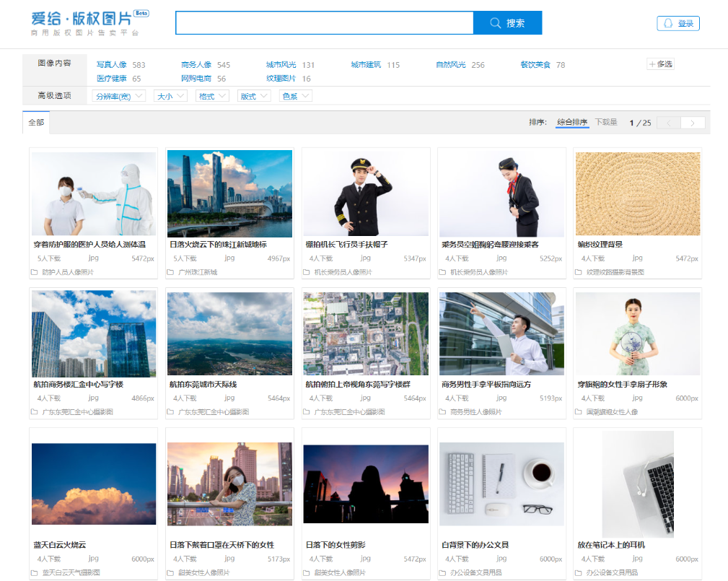This screenshot has width=728, height=581.
Task: Click title 日落火烧云下的珠江新城地标
Action: click(218, 244)
